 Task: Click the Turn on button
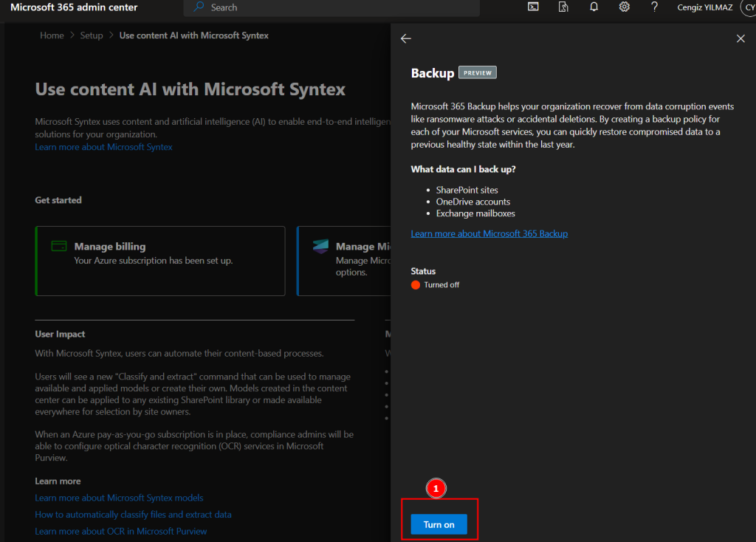tap(439, 524)
